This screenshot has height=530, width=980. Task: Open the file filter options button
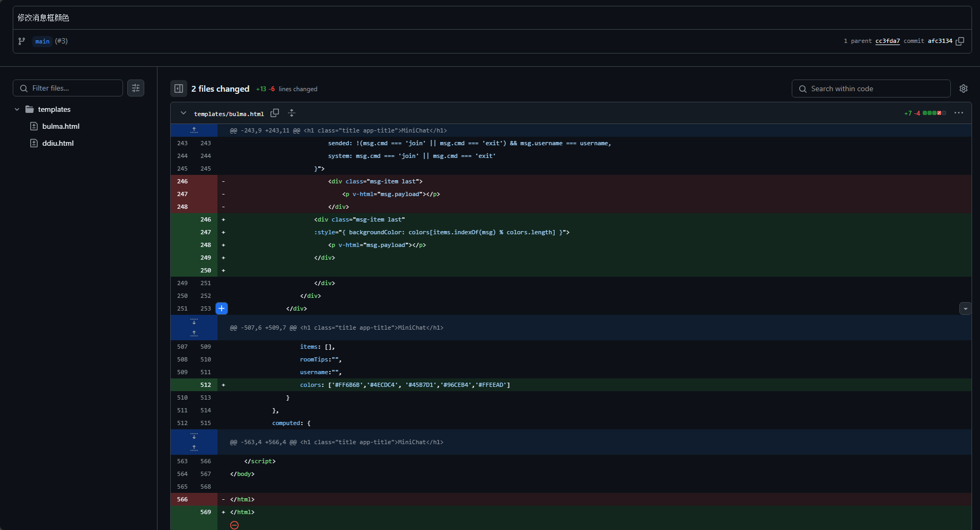pos(136,88)
